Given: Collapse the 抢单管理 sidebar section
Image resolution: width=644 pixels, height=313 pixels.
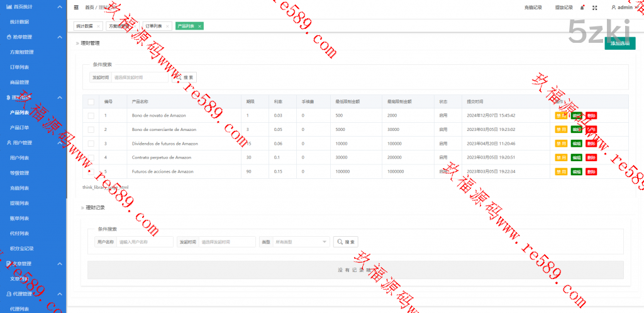Looking at the screenshot, I should [59, 37].
